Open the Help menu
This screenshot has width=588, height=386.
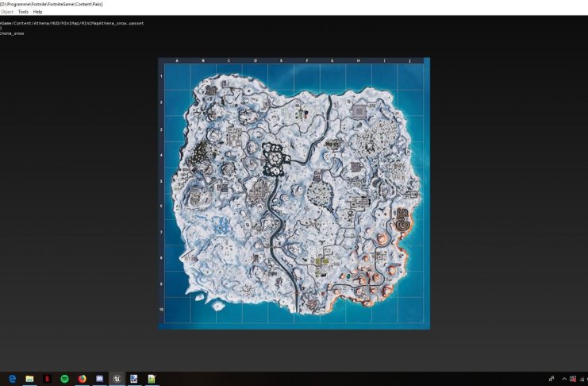click(x=37, y=12)
